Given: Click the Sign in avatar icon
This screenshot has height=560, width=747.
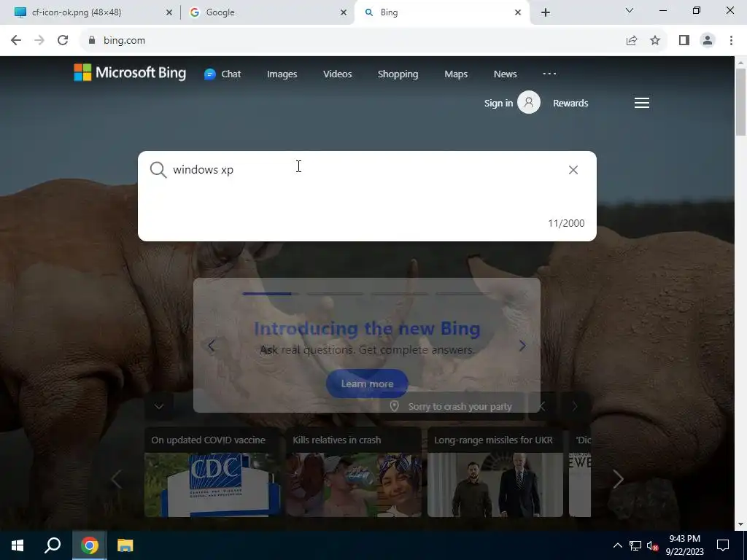Looking at the screenshot, I should [529, 102].
